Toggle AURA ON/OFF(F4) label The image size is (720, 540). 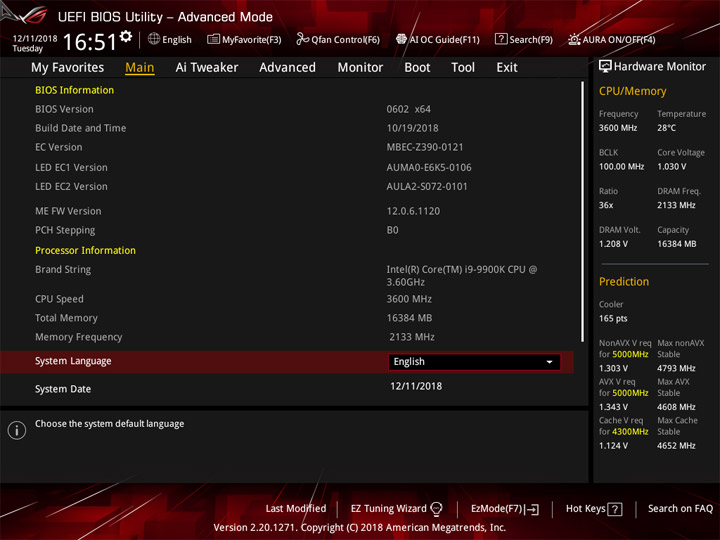click(619, 39)
